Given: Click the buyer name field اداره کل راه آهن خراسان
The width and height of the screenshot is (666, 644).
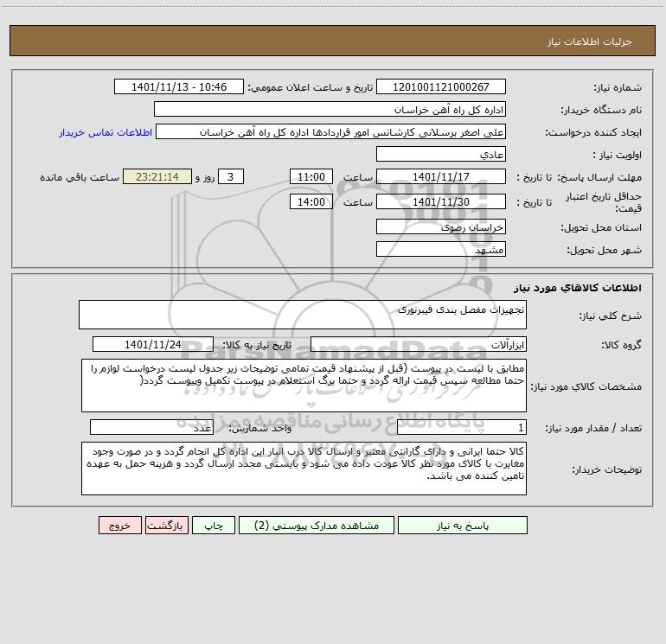Looking at the screenshot, I should (330, 109).
